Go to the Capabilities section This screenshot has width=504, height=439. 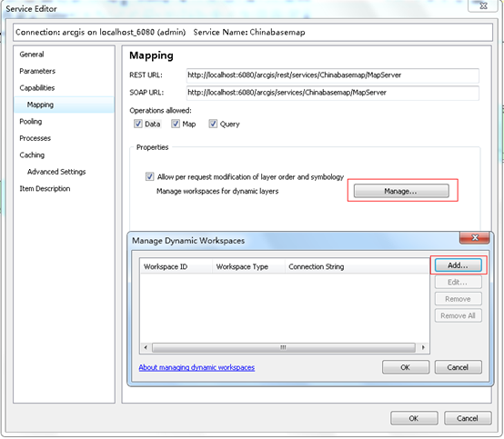37,87
